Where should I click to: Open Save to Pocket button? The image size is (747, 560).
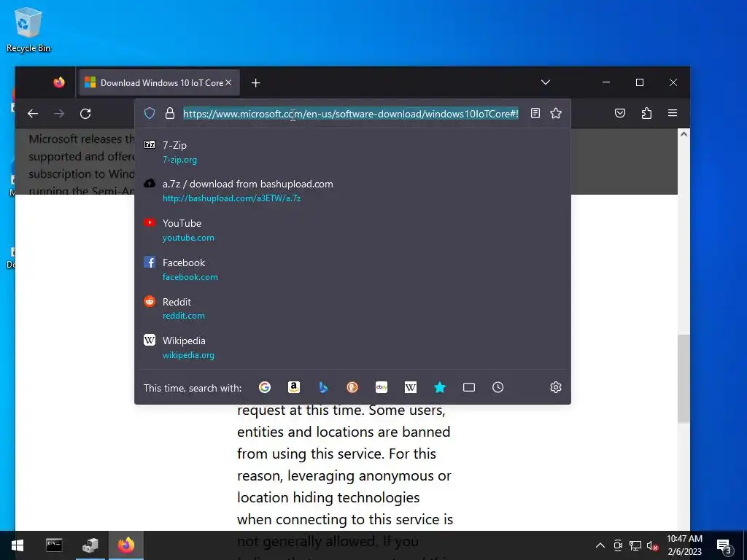coord(620,113)
